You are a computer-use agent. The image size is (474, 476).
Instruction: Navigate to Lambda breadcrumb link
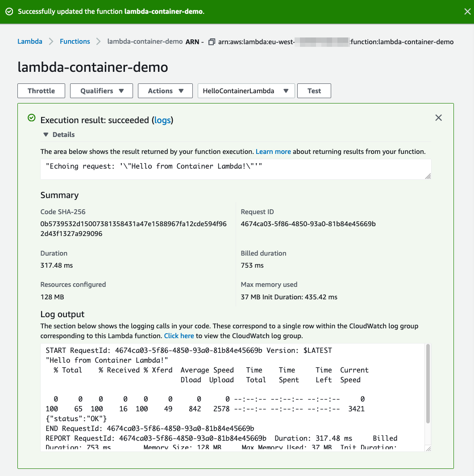pyautogui.click(x=30, y=41)
